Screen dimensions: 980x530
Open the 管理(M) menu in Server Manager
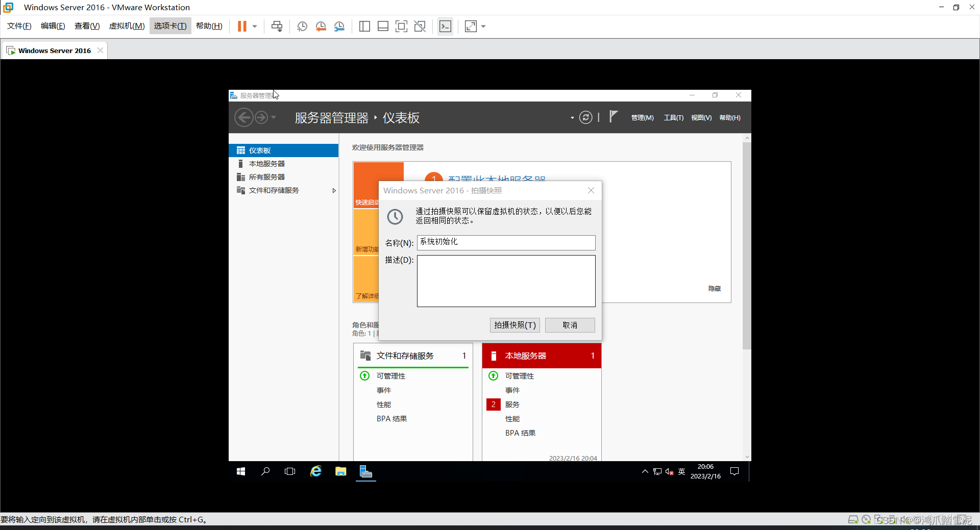[x=642, y=118]
